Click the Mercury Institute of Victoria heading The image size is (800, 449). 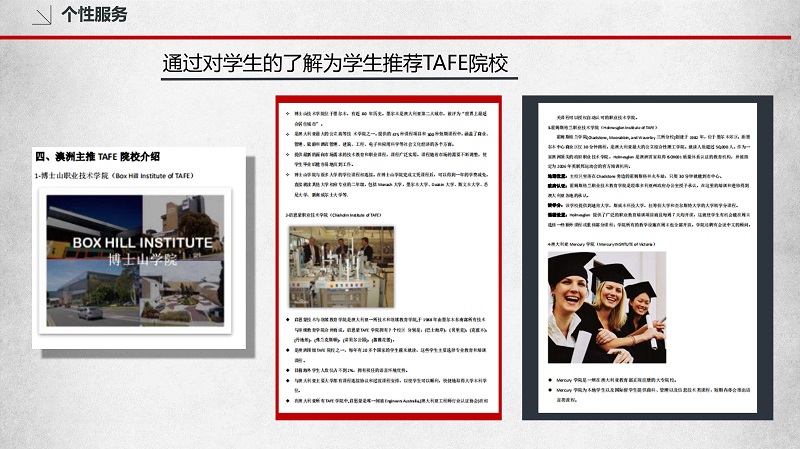click(x=602, y=244)
